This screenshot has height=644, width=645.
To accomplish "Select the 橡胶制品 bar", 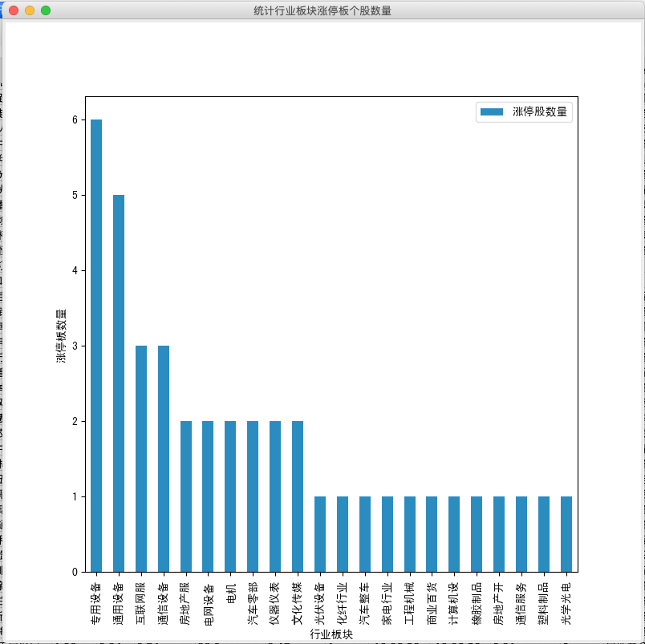I will [x=477, y=534].
